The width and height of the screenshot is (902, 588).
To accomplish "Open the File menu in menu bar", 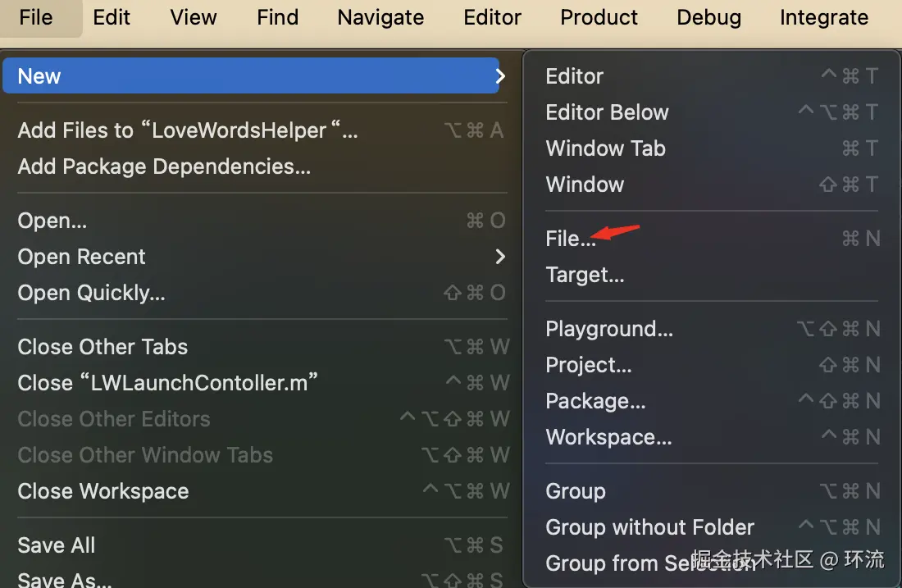I will [x=35, y=17].
